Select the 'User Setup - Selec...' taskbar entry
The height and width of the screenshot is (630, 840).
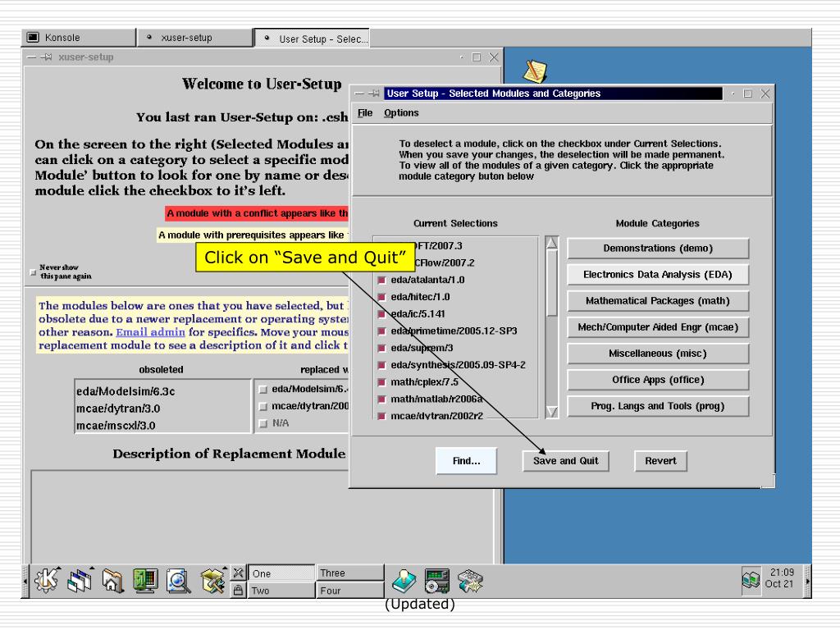point(312,38)
